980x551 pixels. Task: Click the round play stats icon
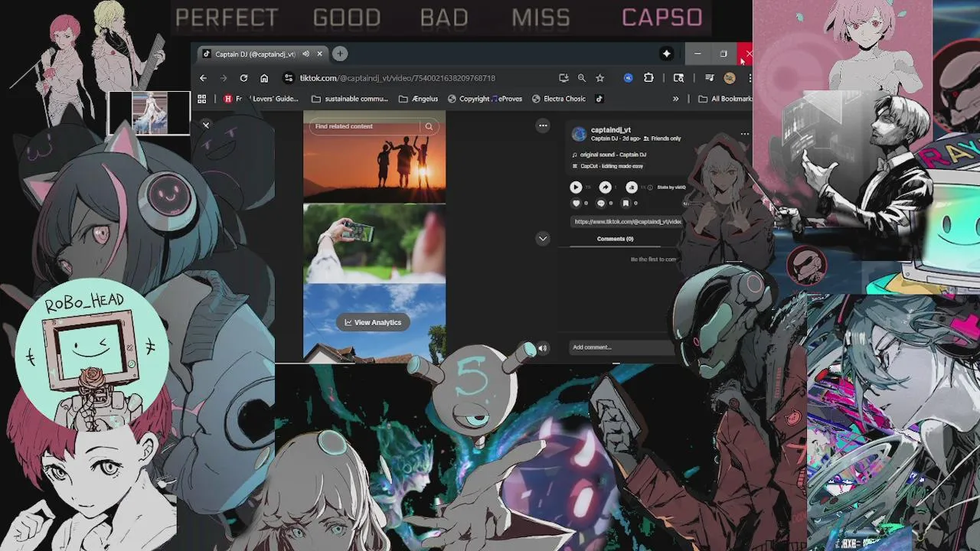point(576,187)
